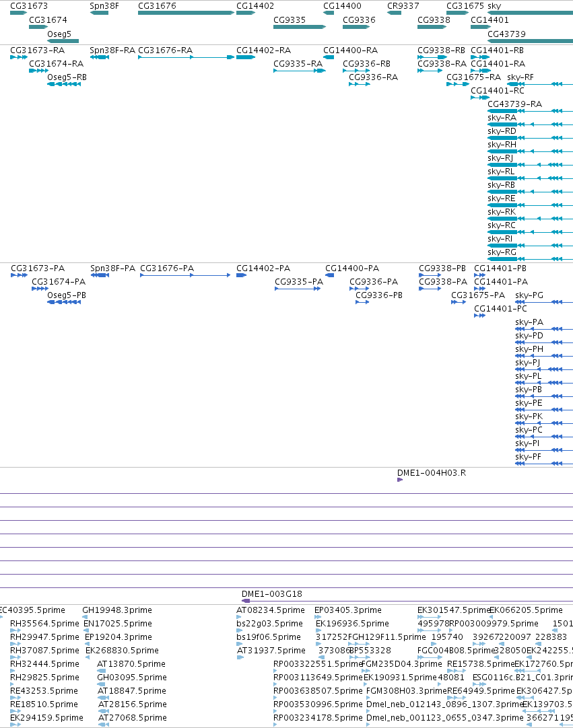Select protein CG9336-PB

point(379,295)
